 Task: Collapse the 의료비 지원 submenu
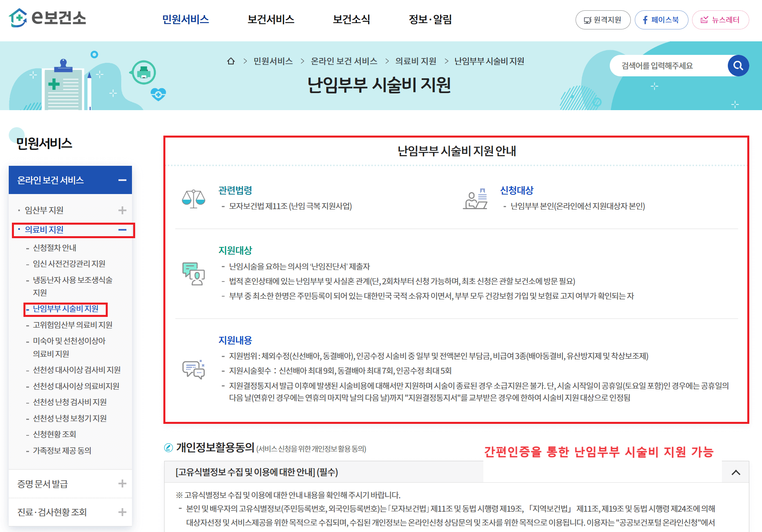click(123, 230)
